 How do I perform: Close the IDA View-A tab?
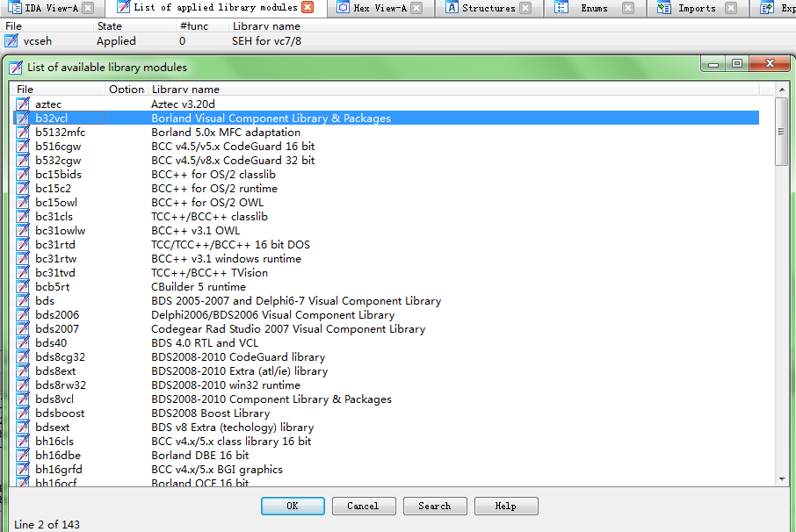[88, 8]
